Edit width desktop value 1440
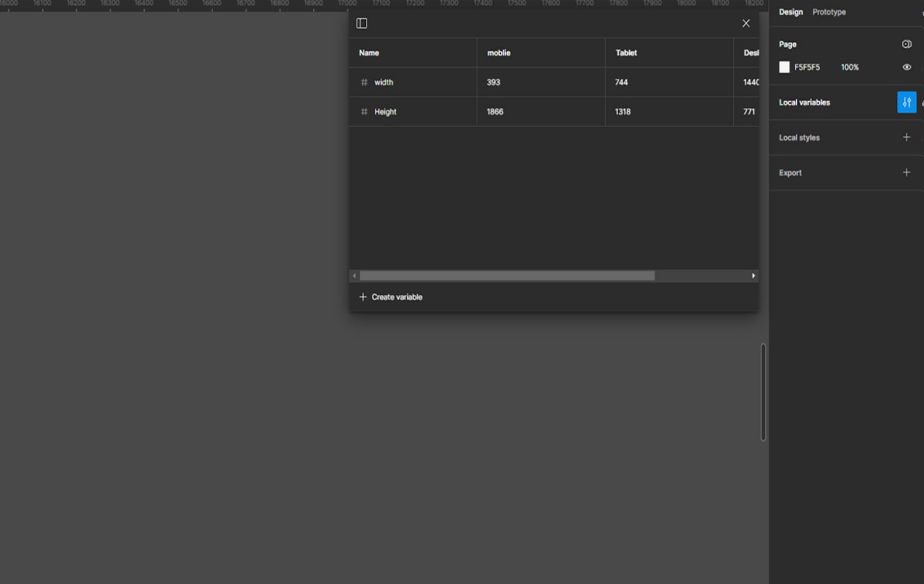Viewport: 924px width, 584px height. click(746, 82)
